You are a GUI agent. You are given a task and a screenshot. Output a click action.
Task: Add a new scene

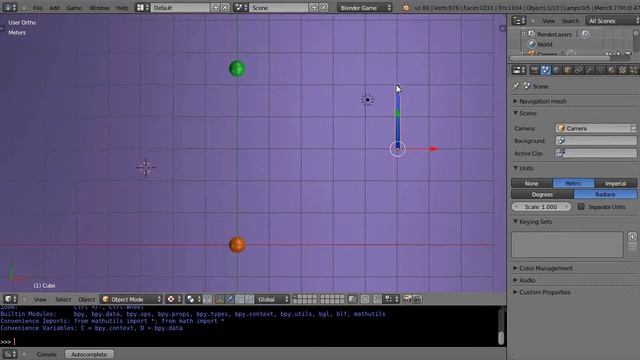coord(314,8)
